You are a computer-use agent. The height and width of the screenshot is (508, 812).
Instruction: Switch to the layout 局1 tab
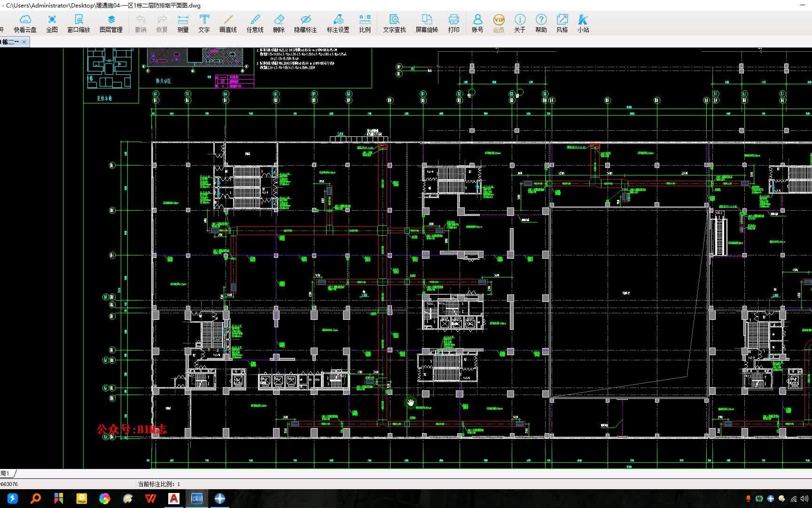[x=6, y=473]
